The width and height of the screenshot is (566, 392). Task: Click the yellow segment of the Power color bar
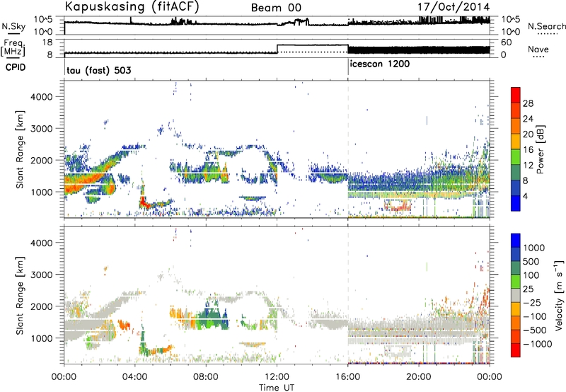[516, 142]
